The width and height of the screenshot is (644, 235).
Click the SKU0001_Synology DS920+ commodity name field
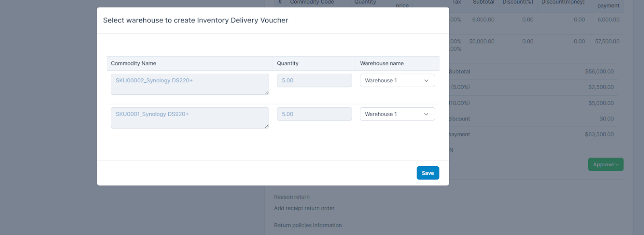pyautogui.click(x=190, y=118)
